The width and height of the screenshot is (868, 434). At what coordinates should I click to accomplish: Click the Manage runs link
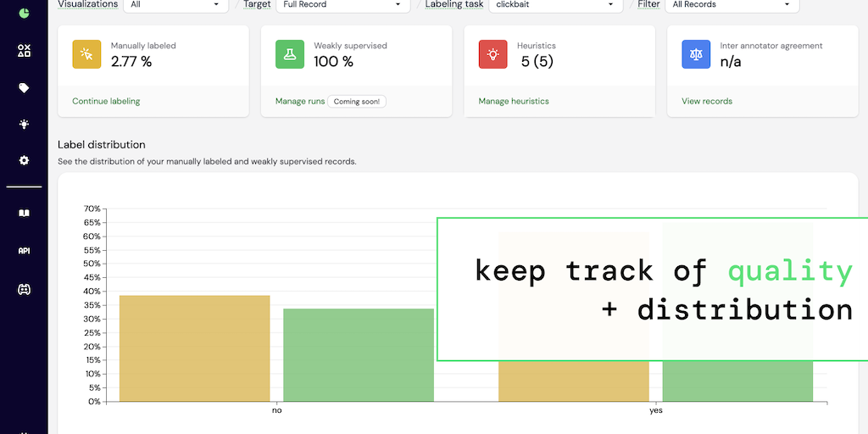[300, 102]
